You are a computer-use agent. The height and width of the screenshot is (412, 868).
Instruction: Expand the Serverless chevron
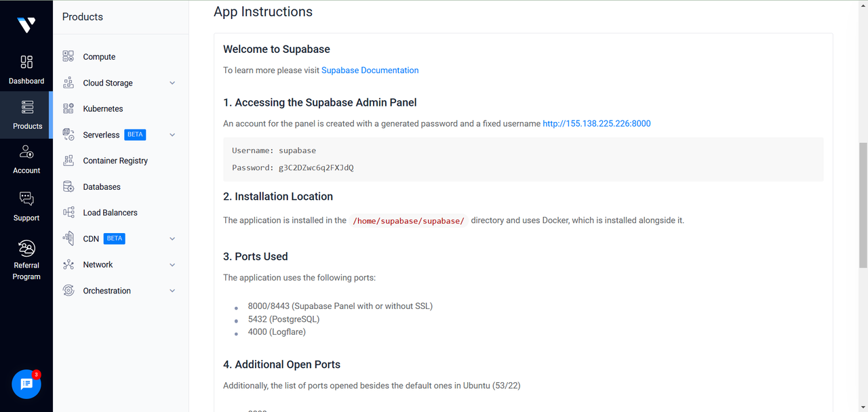pyautogui.click(x=172, y=135)
